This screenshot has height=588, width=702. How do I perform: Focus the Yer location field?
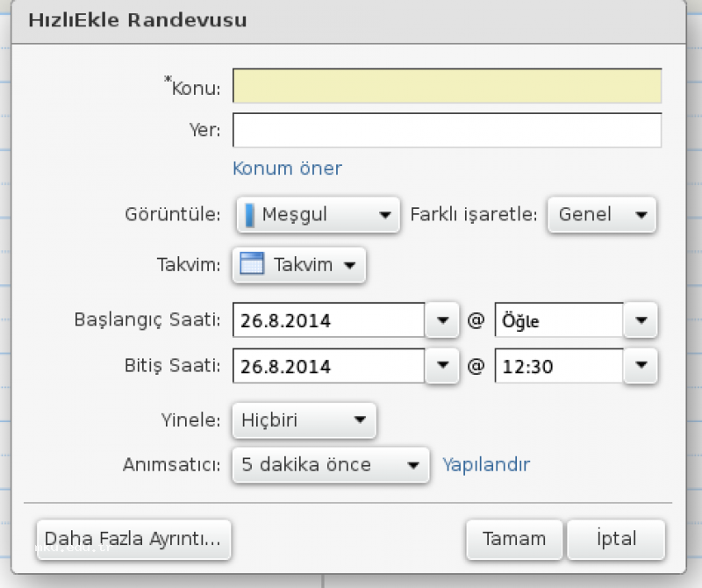(x=447, y=130)
